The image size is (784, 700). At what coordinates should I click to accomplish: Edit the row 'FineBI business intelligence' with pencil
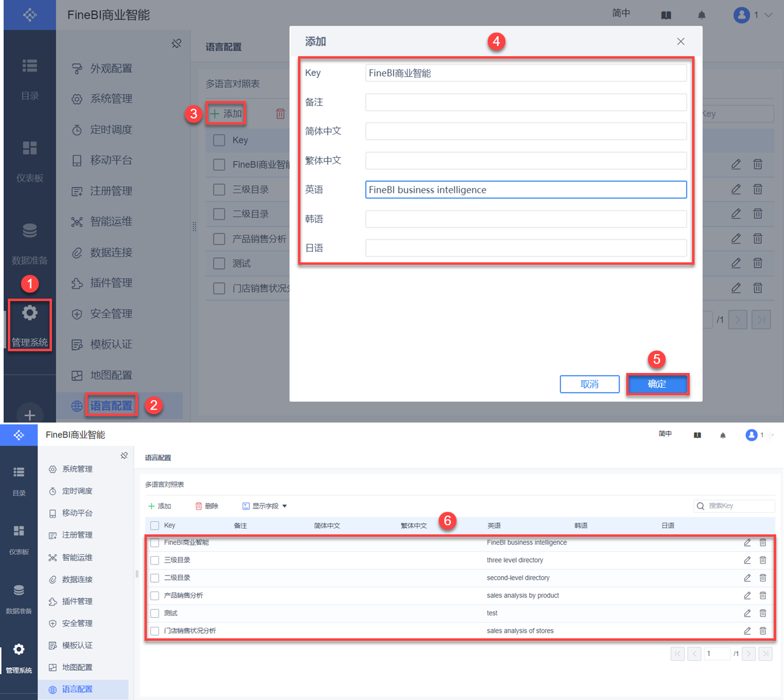point(747,542)
